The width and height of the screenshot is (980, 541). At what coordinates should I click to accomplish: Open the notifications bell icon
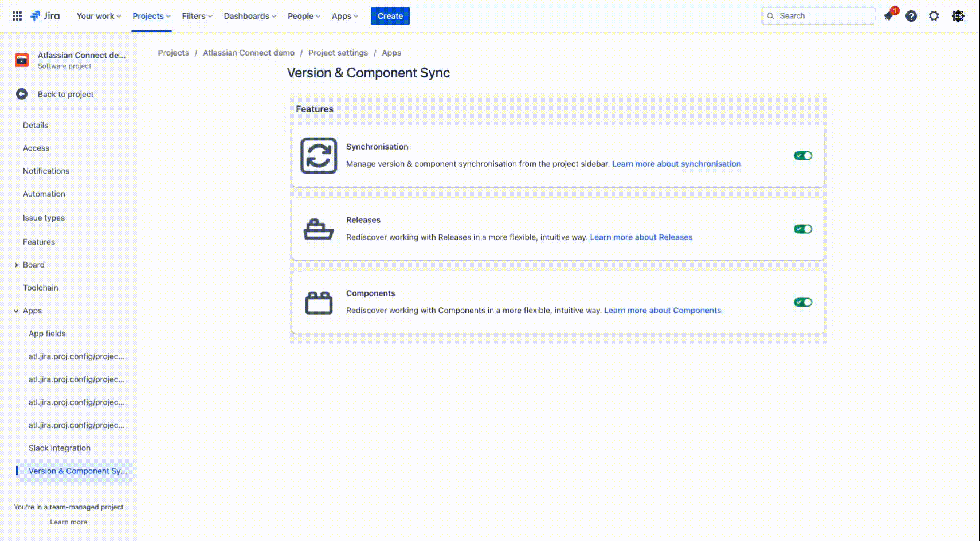[889, 16]
